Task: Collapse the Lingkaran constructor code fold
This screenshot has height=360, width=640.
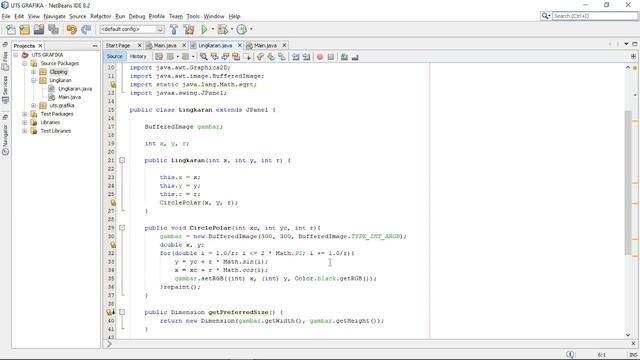Action: point(122,160)
